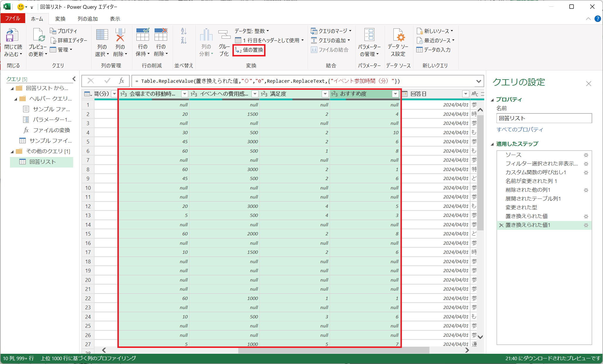Collapse the ribbon with caret
Viewport: 603px width, 364px height.
point(588,19)
